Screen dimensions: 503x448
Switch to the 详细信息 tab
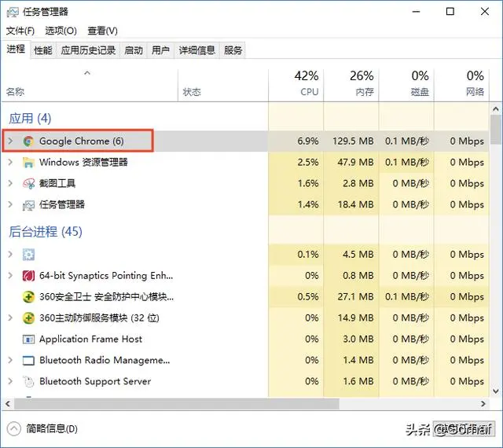[x=197, y=50]
